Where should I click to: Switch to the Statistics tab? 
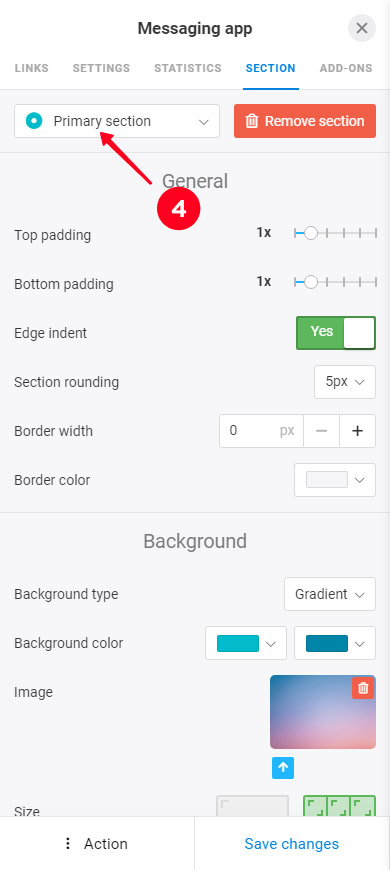pyautogui.click(x=188, y=68)
